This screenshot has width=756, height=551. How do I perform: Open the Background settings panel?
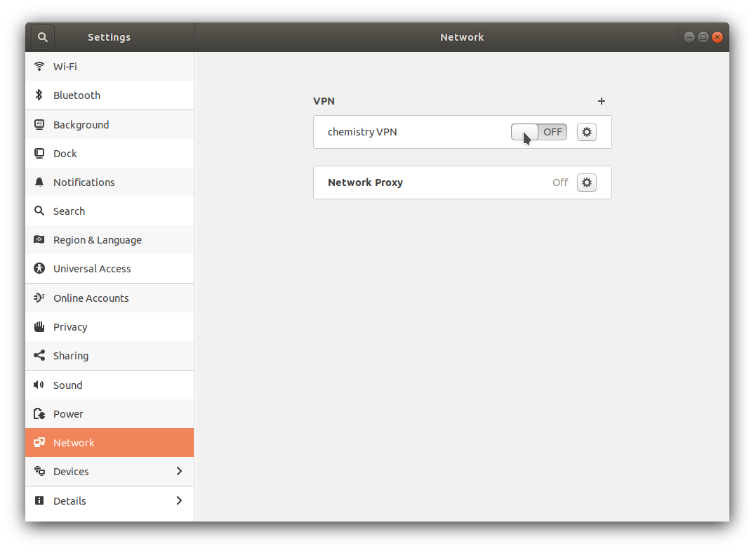point(110,125)
